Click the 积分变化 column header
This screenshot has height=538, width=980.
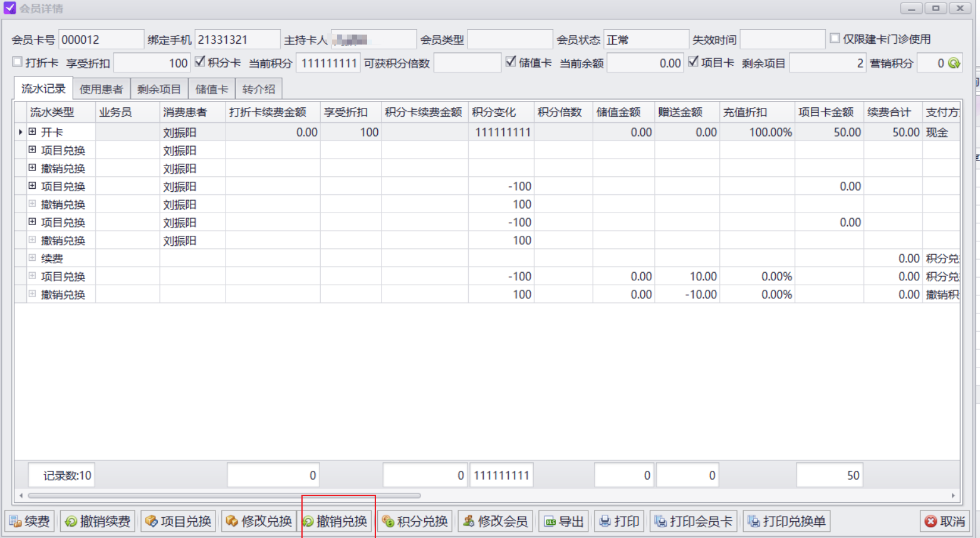point(501,112)
